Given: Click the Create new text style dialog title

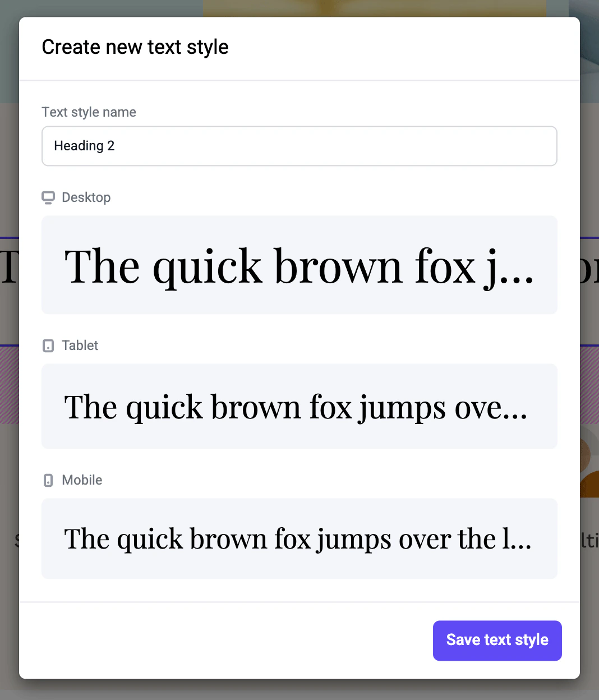Looking at the screenshot, I should (135, 47).
